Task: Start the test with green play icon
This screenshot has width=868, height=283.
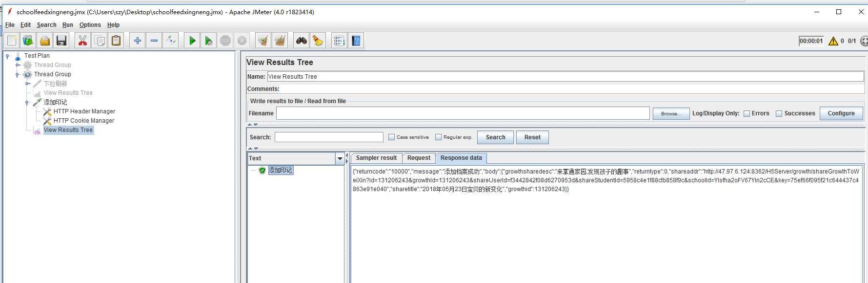Action: tap(192, 41)
